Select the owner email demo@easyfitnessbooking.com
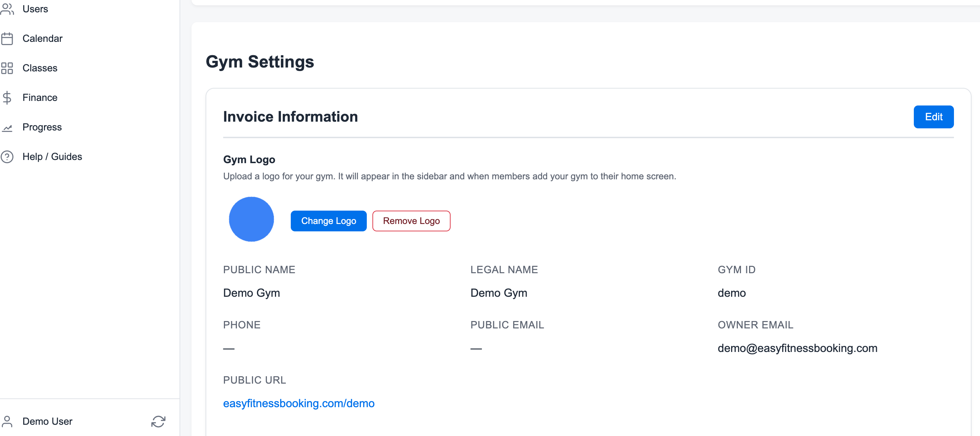 click(797, 348)
